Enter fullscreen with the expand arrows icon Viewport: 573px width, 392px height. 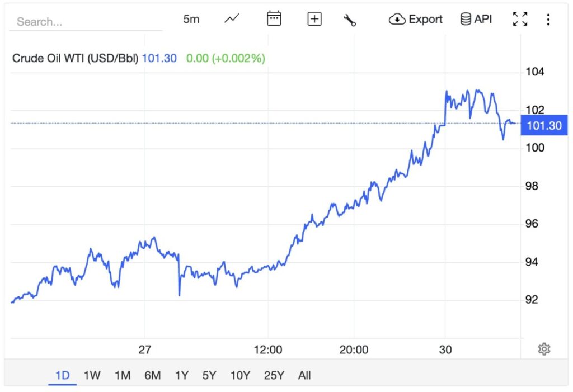(520, 18)
